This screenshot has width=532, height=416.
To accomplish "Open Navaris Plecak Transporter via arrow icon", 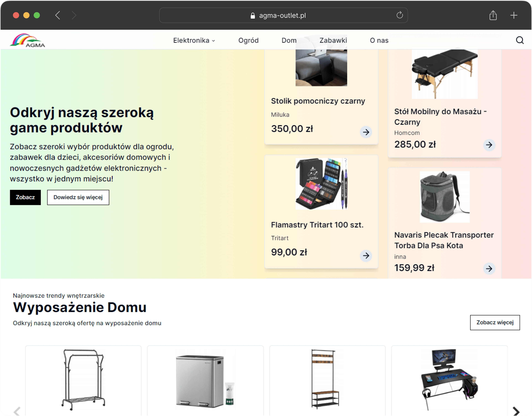I will click(x=490, y=269).
